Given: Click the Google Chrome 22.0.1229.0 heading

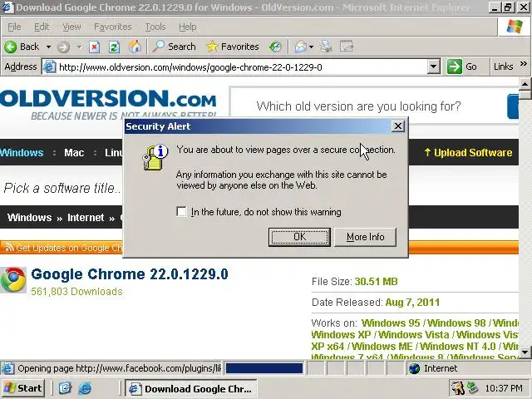Looking at the screenshot, I should 130,274.
